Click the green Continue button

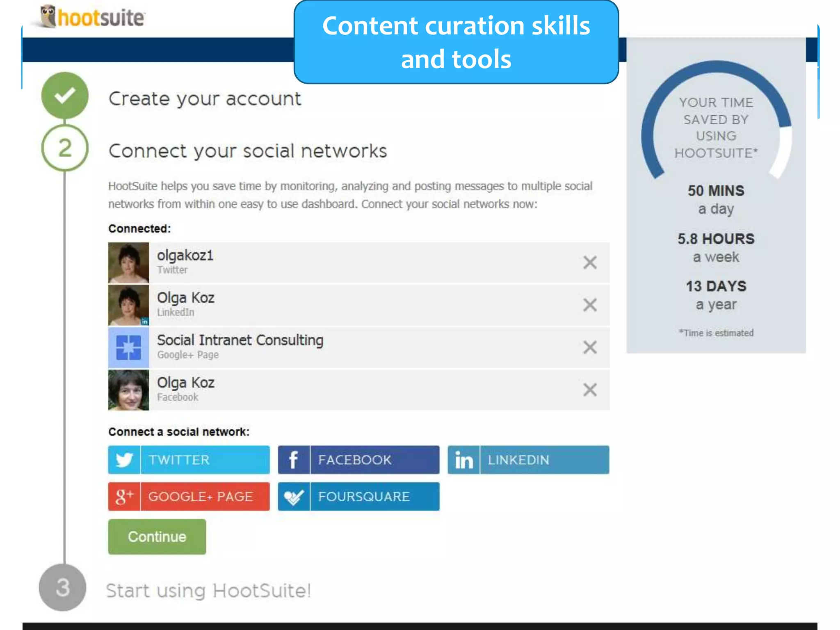(157, 537)
